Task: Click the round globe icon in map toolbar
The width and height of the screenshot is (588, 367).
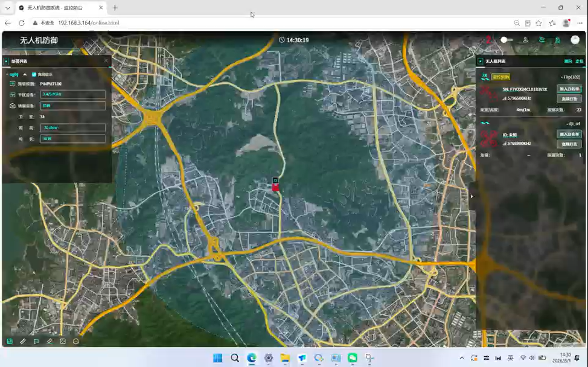Action: click(x=75, y=342)
